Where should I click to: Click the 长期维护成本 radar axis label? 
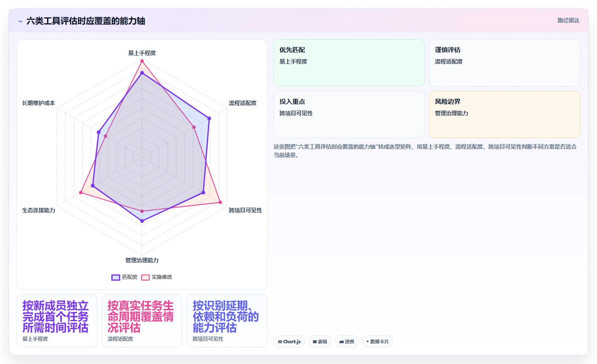click(39, 103)
